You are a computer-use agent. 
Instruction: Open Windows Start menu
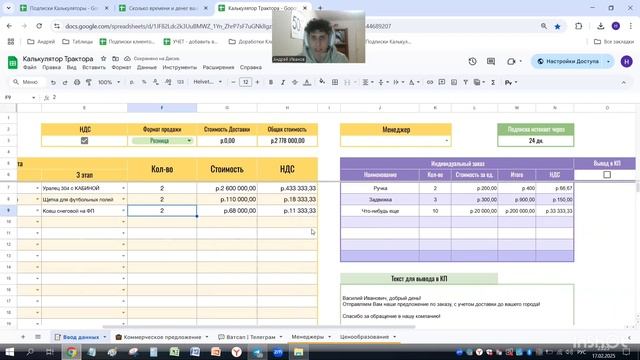(x=9, y=352)
